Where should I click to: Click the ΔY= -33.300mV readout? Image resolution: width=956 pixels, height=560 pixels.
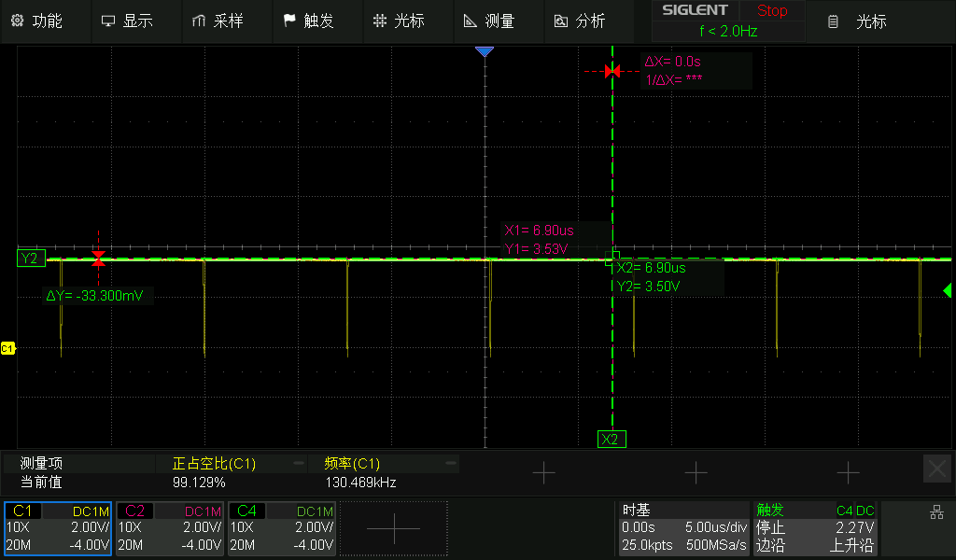pos(94,296)
